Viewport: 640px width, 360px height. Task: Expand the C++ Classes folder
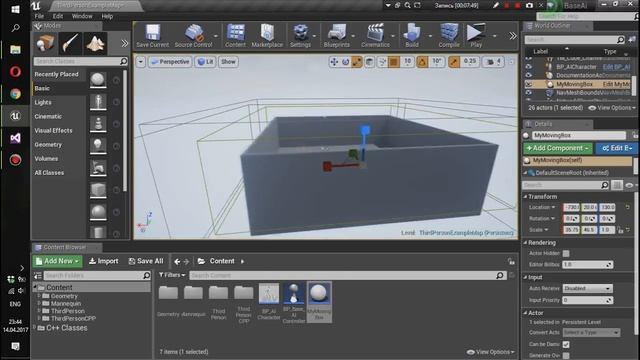[x=35, y=328]
